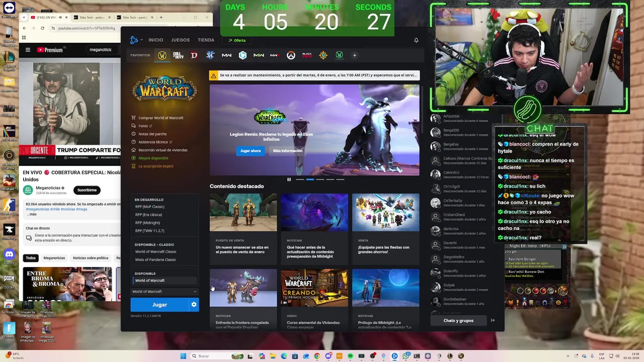This screenshot has height=362, width=644.
Task: Open TeamViewer desktop shortcut
Action: click(x=9, y=9)
